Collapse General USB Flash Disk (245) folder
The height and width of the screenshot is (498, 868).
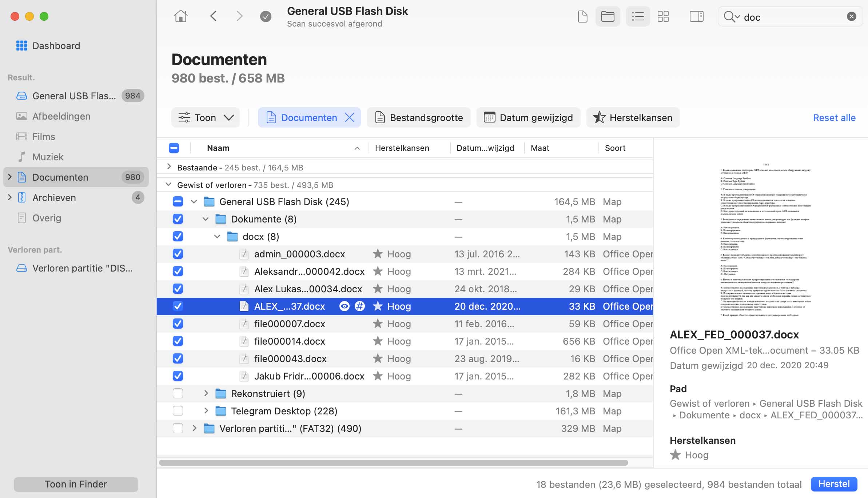coord(194,202)
